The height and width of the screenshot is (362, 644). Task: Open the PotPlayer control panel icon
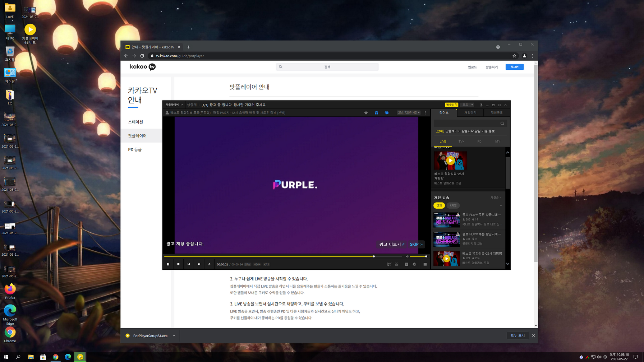[x=406, y=264]
